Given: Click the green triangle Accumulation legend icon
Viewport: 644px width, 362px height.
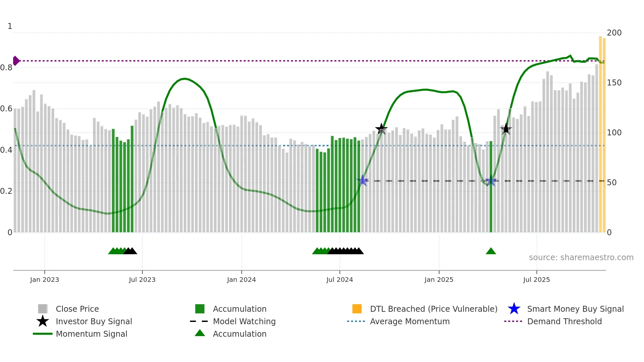Looking at the screenshot, I should (x=200, y=333).
